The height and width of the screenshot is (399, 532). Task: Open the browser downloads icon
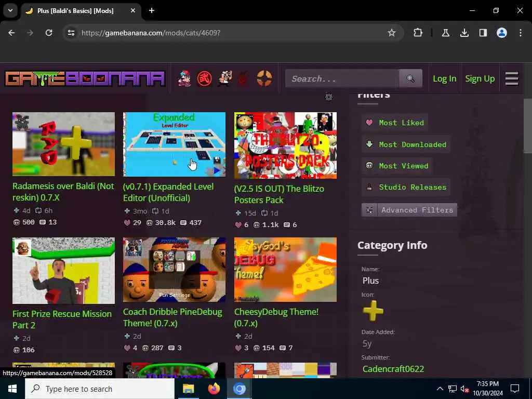[x=464, y=33]
